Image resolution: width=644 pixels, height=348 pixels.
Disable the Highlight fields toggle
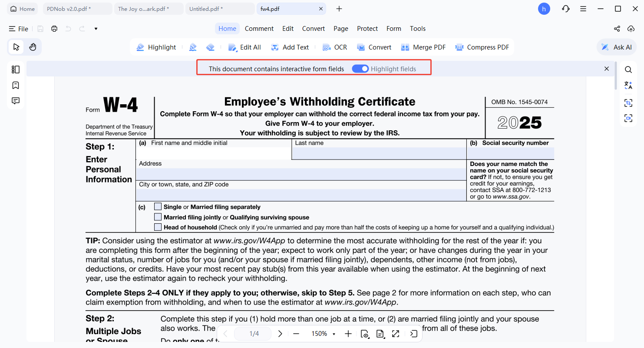[x=360, y=69]
